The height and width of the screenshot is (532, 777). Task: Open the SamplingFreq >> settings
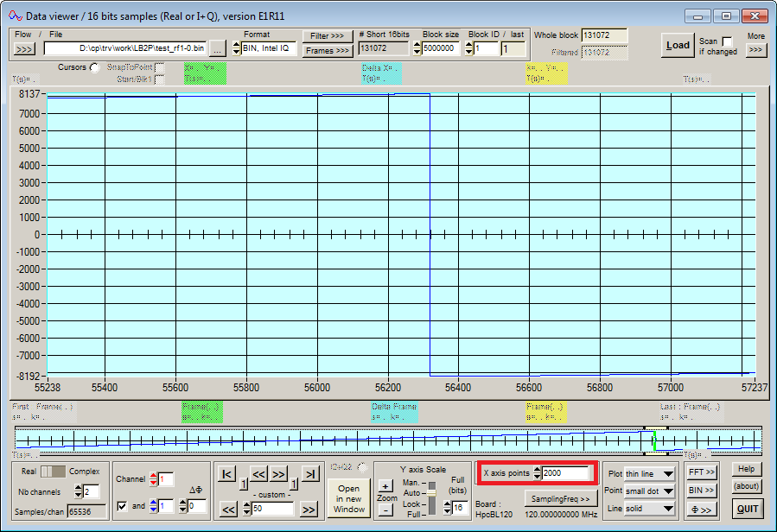(x=560, y=499)
